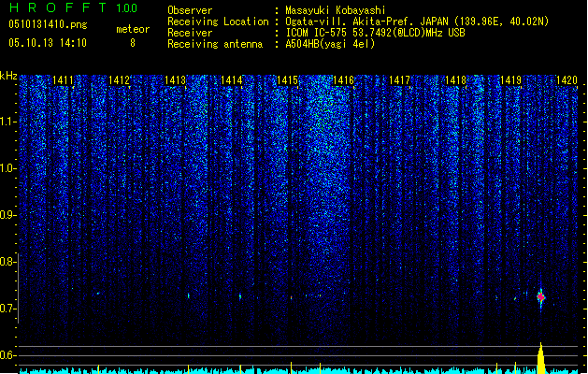Click the 1.0 kHz axis tick label
The height and width of the screenshot is (374, 588).
pos(8,168)
